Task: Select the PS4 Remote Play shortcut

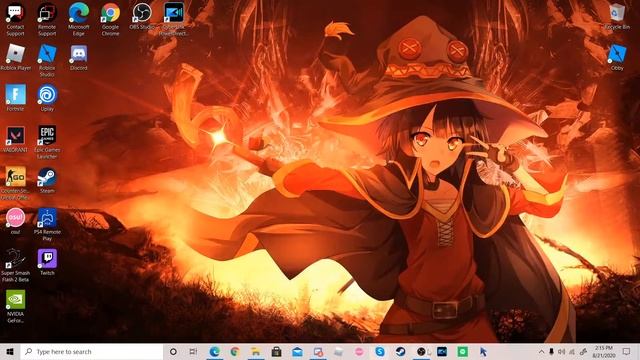Action: point(47,224)
